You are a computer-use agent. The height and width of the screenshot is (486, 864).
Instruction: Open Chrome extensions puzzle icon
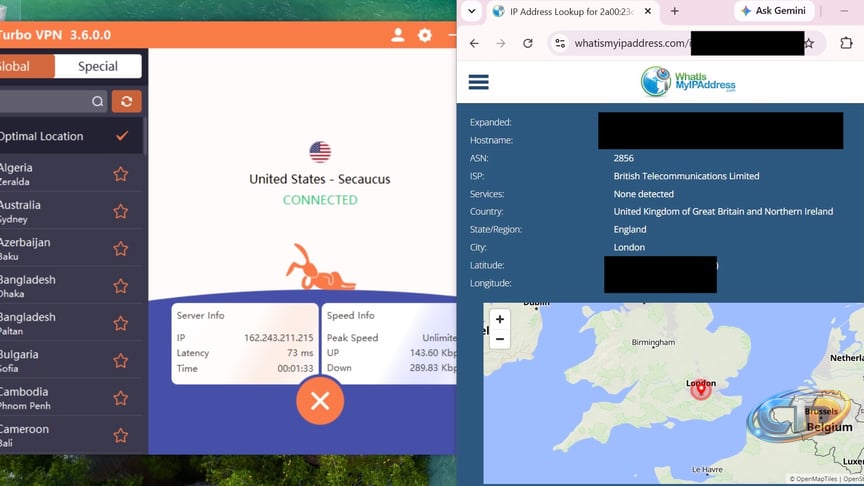(x=846, y=44)
